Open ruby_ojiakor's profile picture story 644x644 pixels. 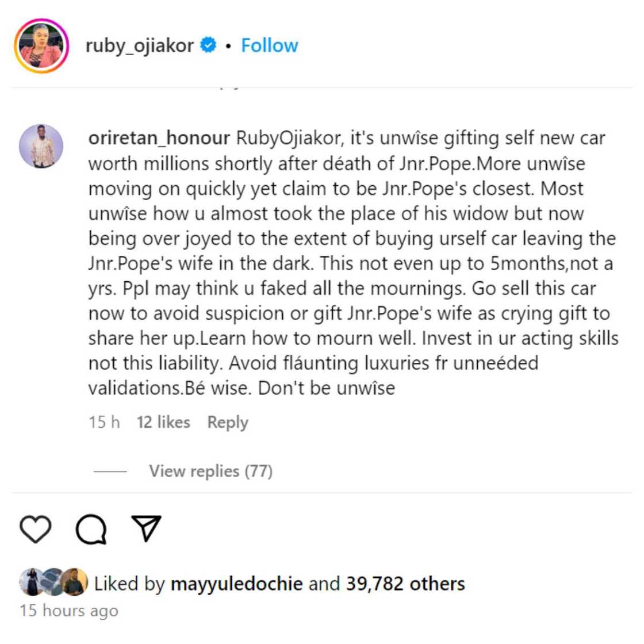click(41, 46)
